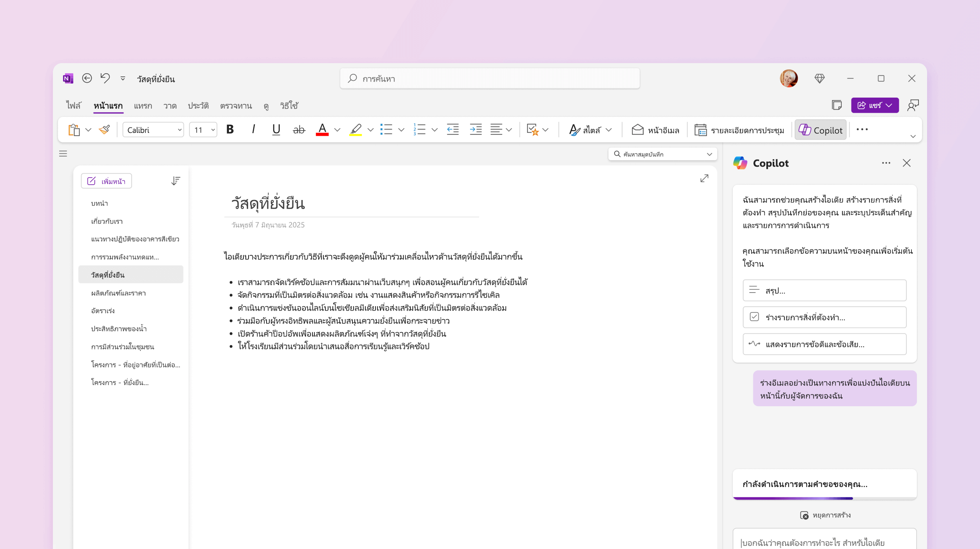This screenshot has width=980, height=549.
Task: Expand the paste options arrow
Action: [x=88, y=130]
